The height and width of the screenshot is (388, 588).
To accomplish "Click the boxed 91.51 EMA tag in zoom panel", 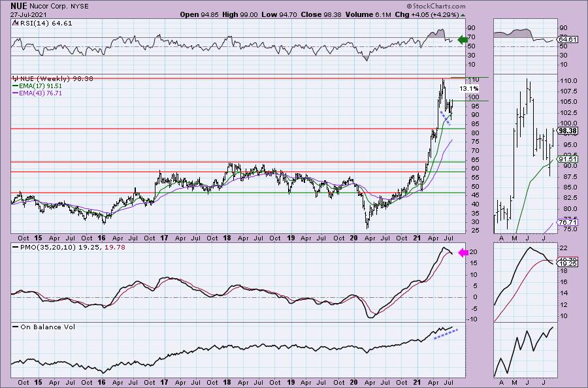I will tap(567, 159).
